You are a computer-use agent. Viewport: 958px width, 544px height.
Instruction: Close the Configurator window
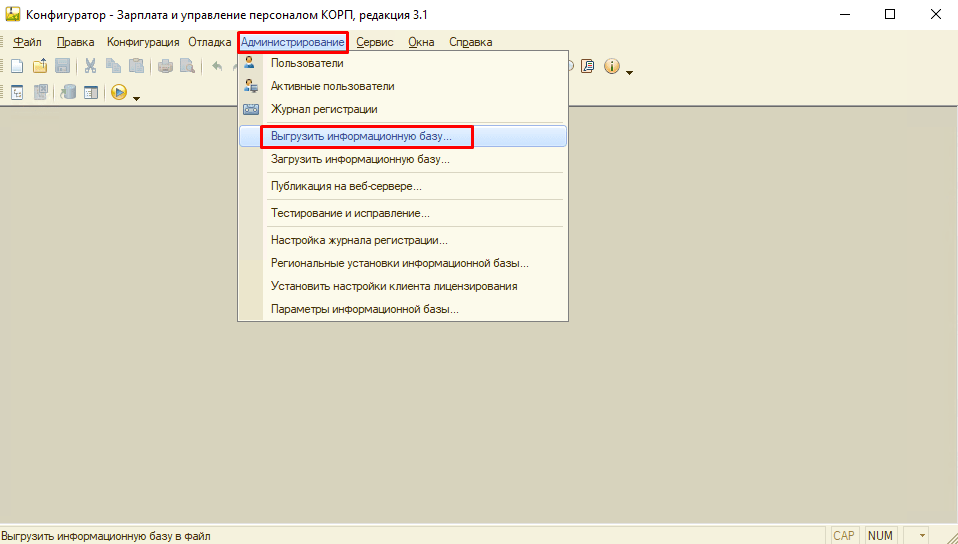point(935,15)
